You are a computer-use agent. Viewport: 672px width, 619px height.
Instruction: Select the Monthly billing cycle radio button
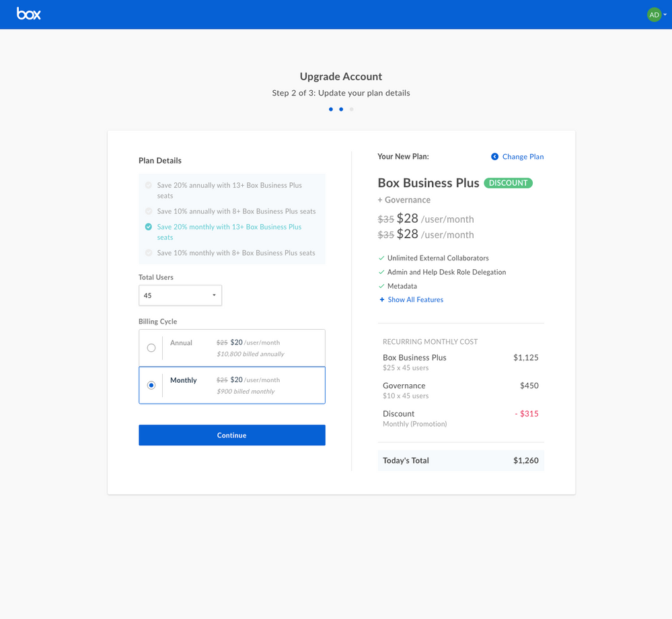pyautogui.click(x=151, y=386)
